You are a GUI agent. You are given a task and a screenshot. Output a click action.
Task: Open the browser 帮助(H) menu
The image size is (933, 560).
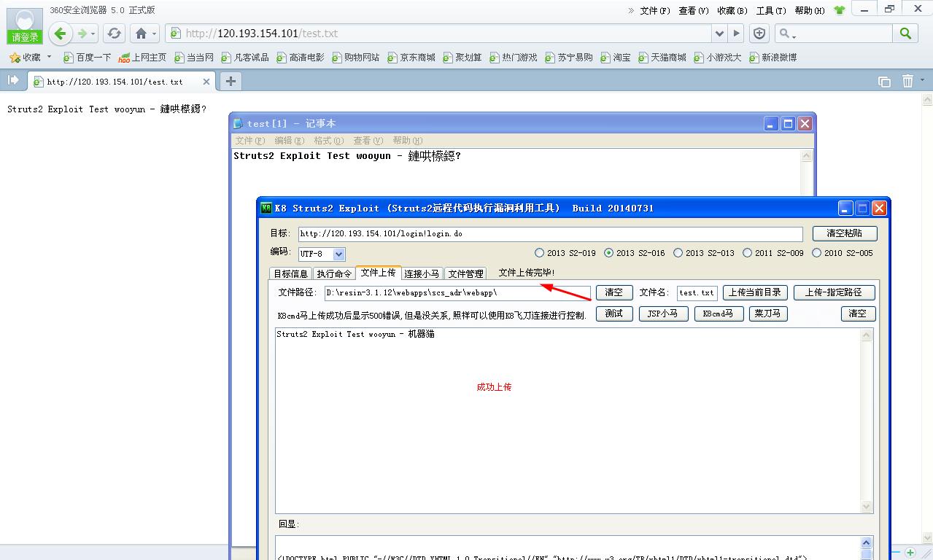click(x=810, y=10)
